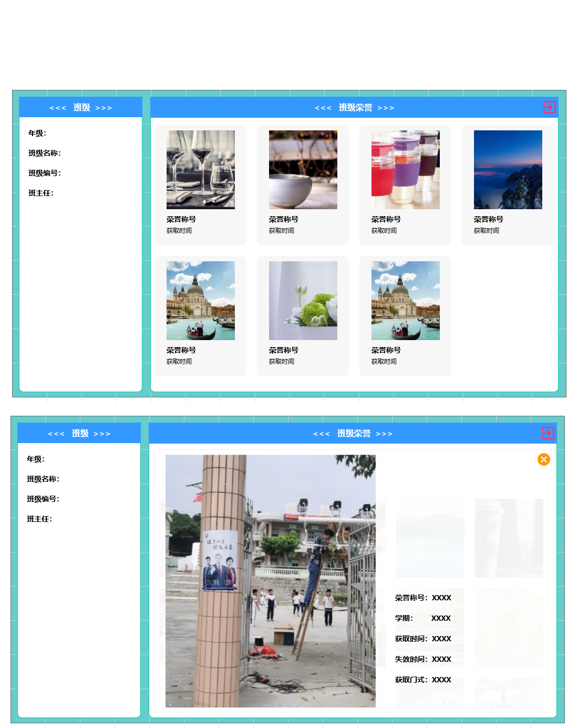Open the wine glasses honor thumbnail
This screenshot has height=728, width=578.
tap(201, 170)
